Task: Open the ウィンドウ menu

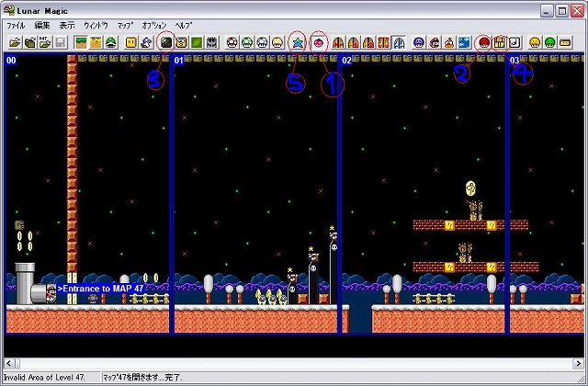Action: click(96, 26)
